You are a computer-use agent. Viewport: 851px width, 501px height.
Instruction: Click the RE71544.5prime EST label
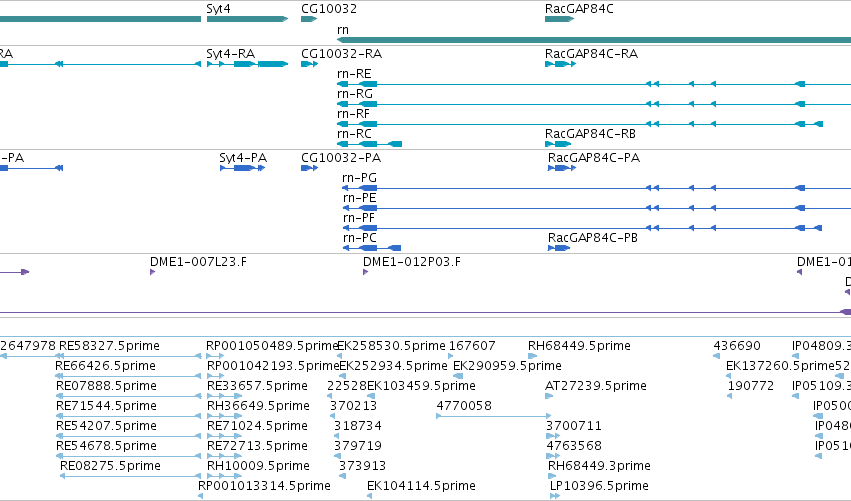(x=106, y=406)
